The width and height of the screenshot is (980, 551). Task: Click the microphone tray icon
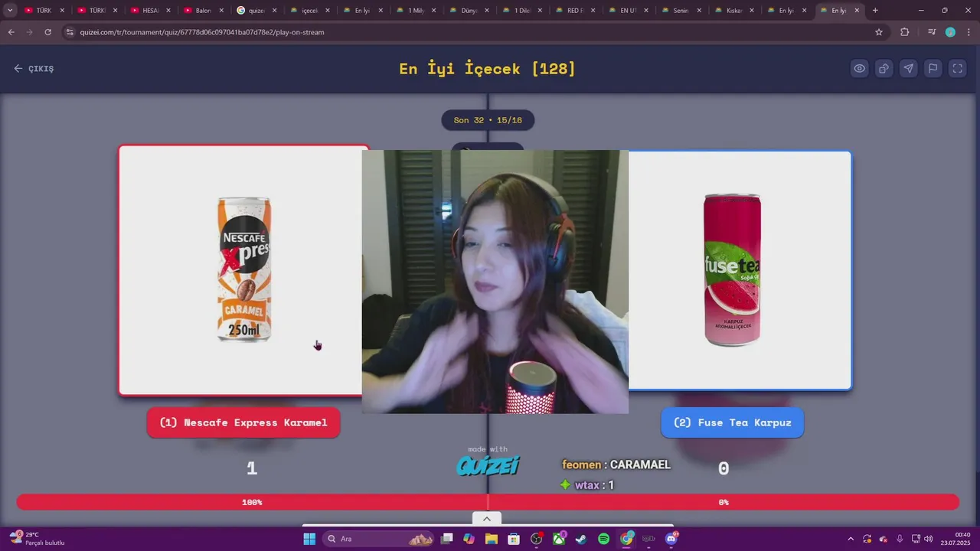point(900,539)
